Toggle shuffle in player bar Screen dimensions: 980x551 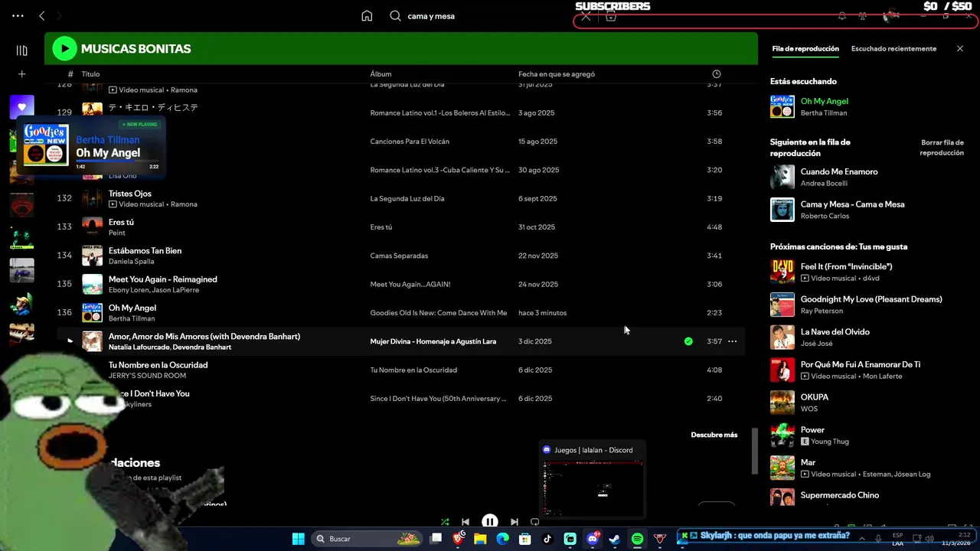[x=445, y=522]
